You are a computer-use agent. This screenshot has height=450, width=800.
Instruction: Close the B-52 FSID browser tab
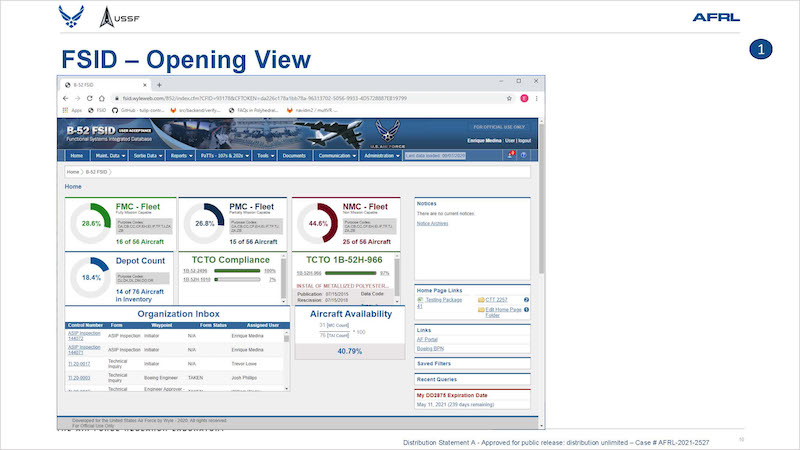(x=145, y=85)
